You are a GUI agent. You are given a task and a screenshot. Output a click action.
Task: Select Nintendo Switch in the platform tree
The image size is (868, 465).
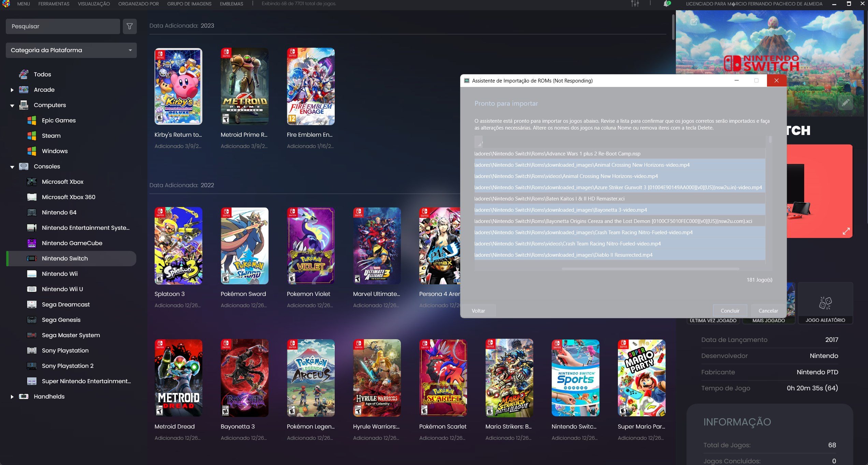[71, 258]
